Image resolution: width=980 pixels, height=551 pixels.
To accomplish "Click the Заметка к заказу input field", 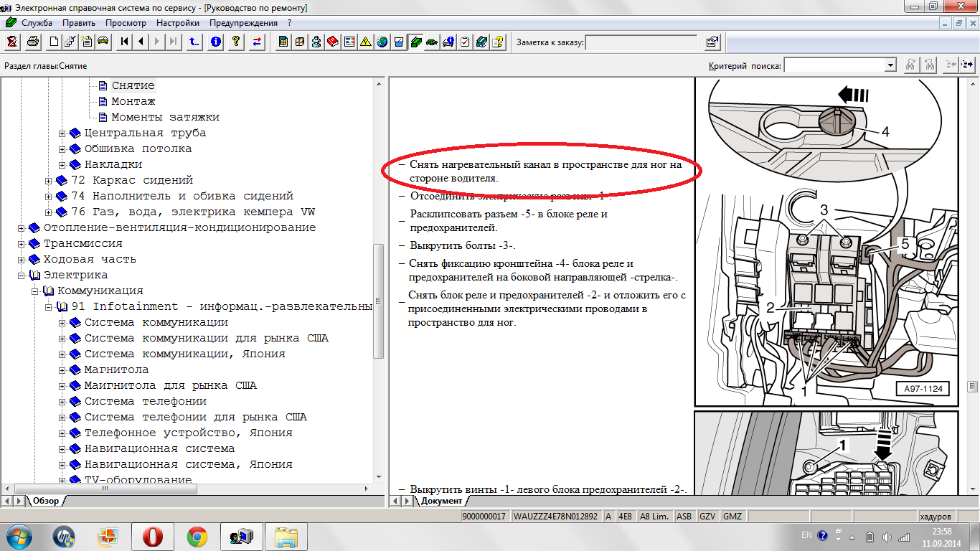I will tap(641, 42).
